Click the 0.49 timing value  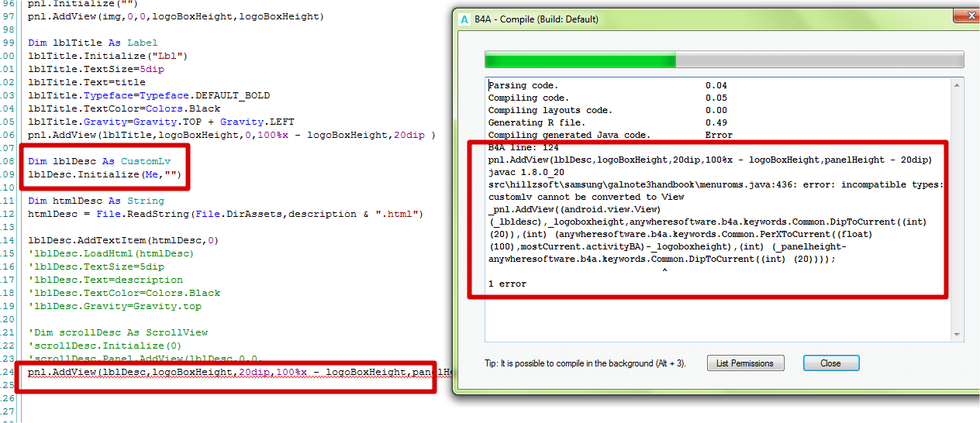tap(716, 122)
